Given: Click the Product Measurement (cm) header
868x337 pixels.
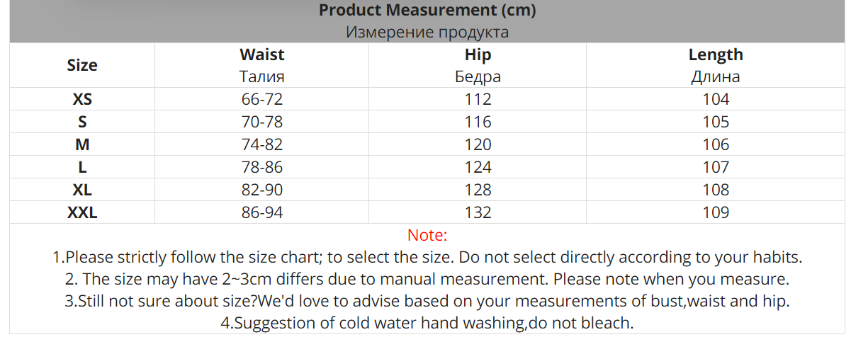Looking at the screenshot, I should [427, 11].
